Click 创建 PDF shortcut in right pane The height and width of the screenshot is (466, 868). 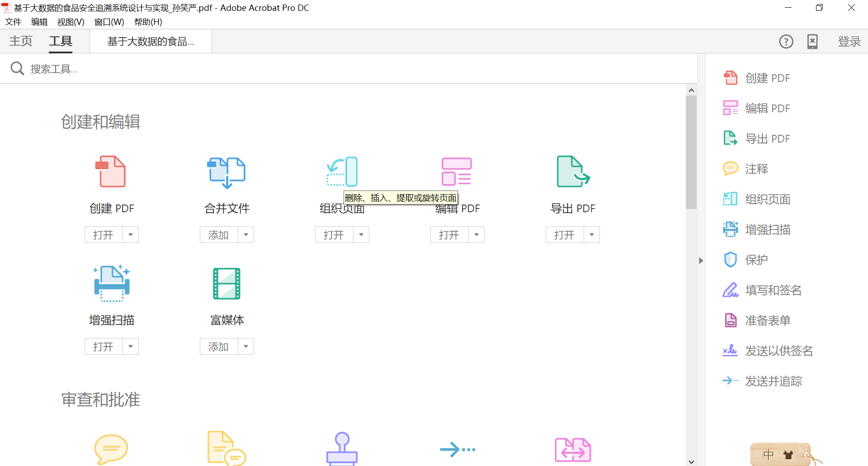click(756, 78)
